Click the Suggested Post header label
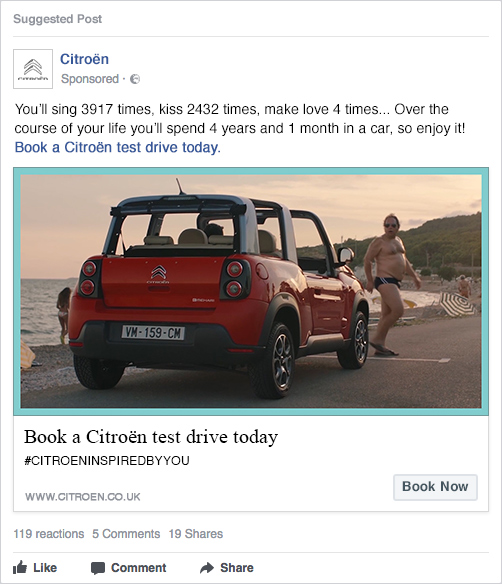Viewport: 502px width, 584px height. [x=58, y=19]
